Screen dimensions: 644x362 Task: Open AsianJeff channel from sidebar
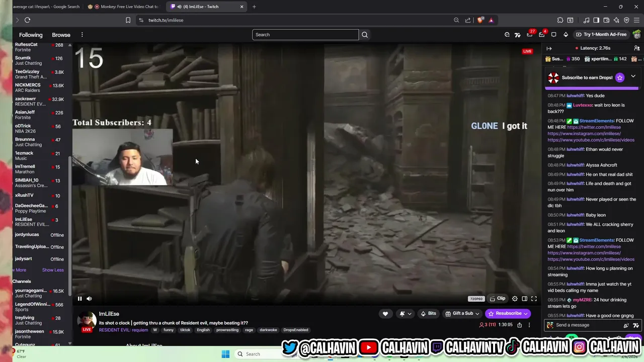coord(39,115)
